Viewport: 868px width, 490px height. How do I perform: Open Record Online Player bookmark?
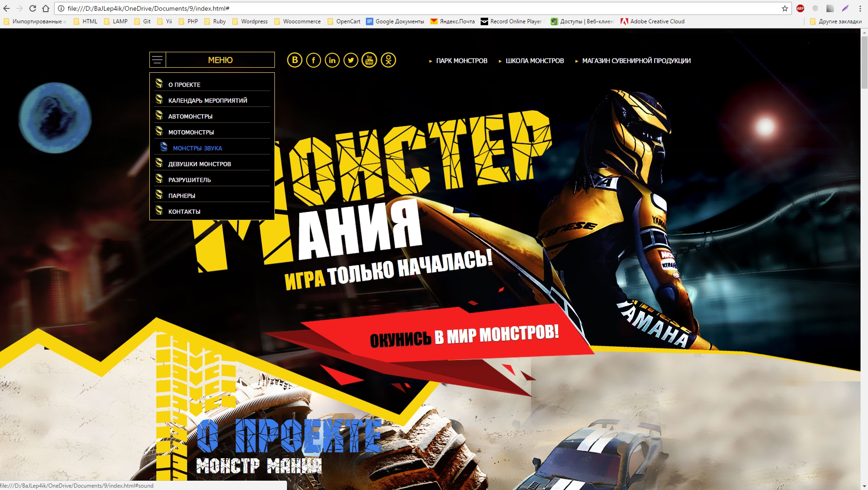click(x=512, y=21)
